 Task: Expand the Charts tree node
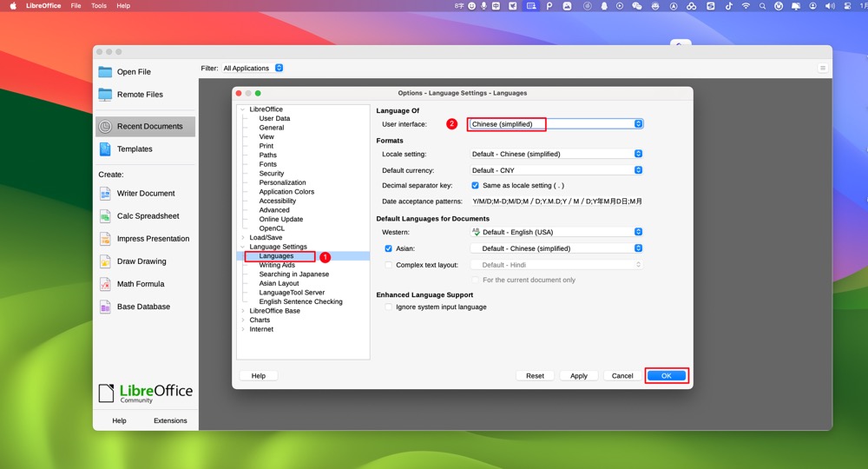coord(242,320)
